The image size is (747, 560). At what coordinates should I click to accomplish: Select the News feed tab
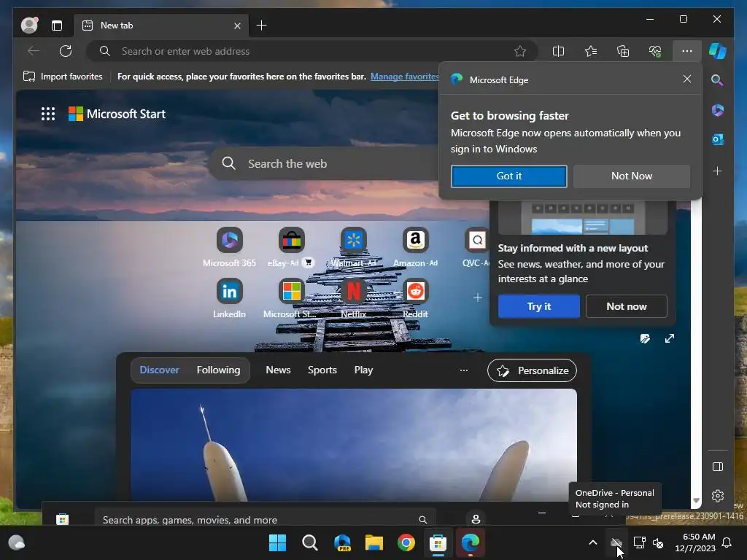(x=278, y=370)
